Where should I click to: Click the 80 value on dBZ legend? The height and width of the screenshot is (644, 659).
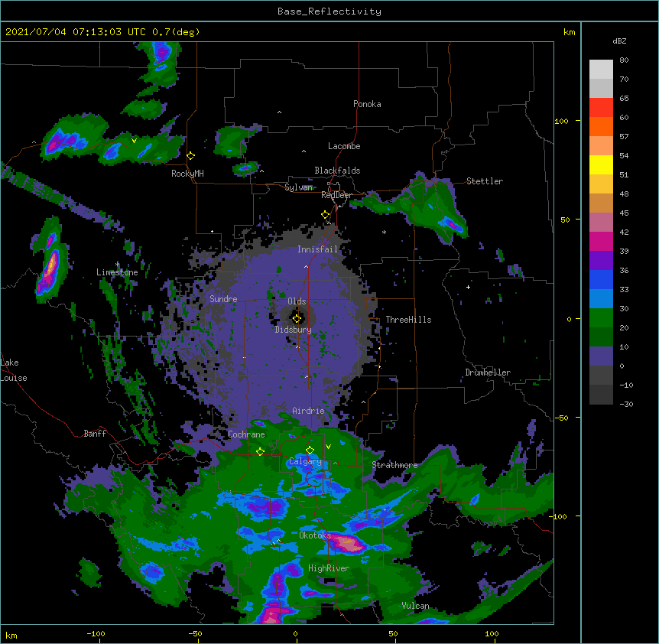coord(624,60)
